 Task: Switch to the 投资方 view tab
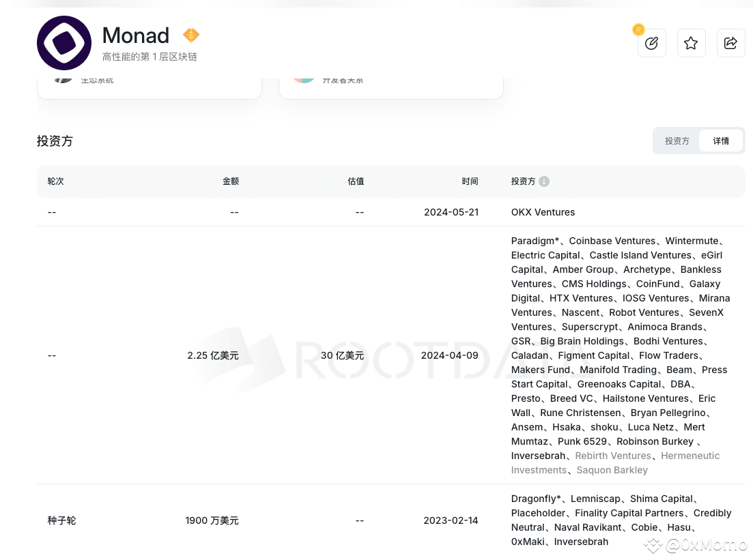[677, 141]
